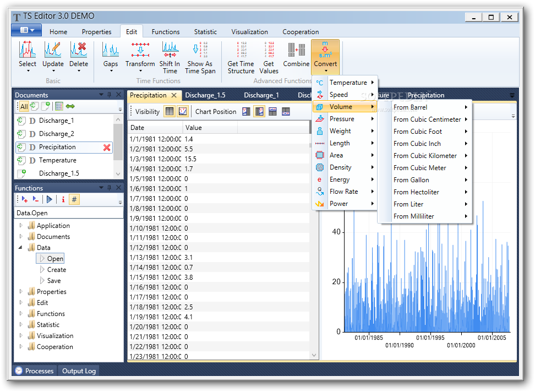The image size is (535, 392).
Task: Click the Get Values tool
Action: (269, 58)
